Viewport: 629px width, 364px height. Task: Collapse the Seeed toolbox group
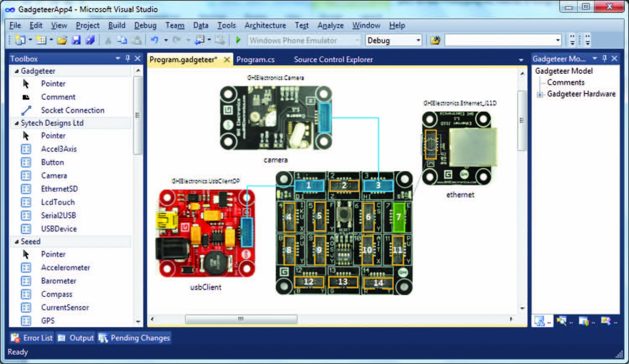tap(17, 242)
